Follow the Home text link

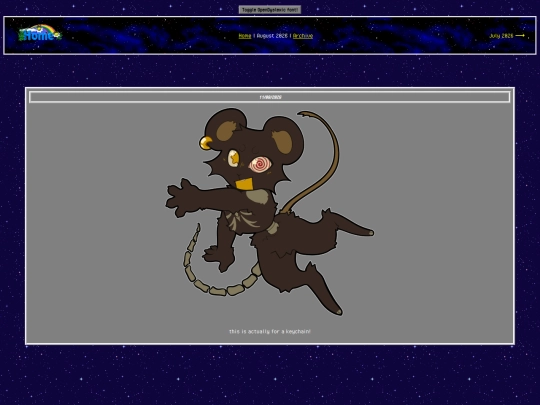coord(245,36)
